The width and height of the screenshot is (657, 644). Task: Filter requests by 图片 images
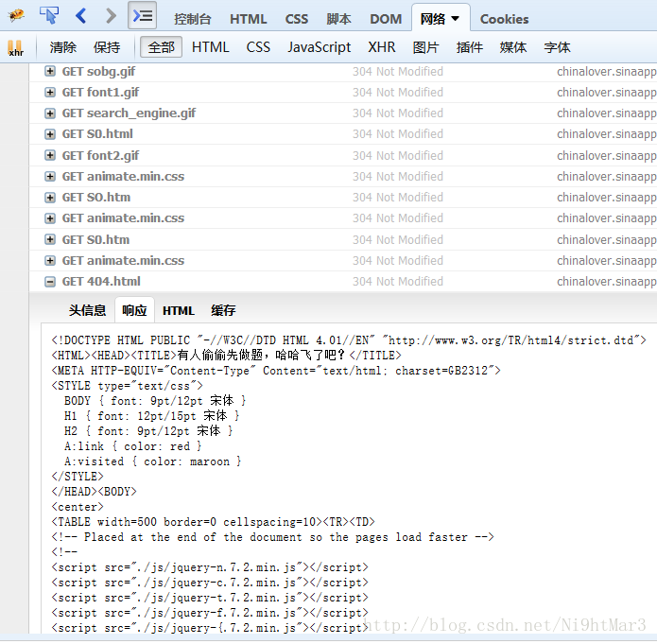tap(425, 47)
